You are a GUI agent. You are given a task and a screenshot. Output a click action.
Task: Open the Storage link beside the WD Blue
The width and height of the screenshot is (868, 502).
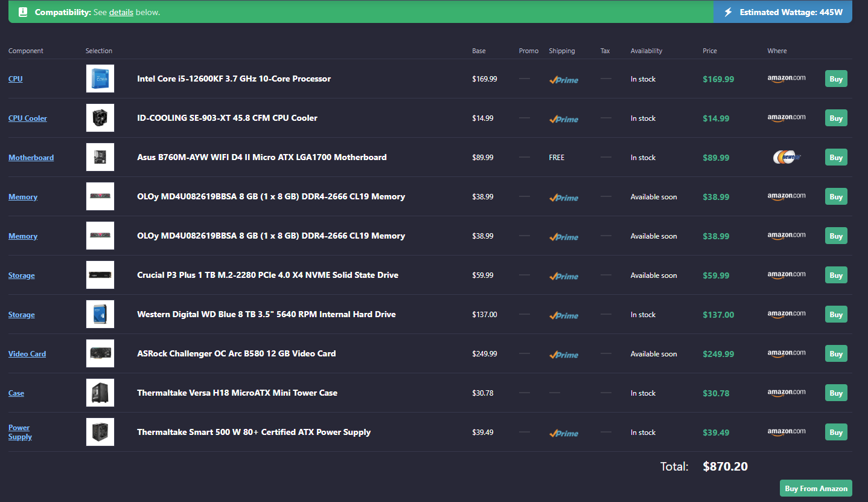click(22, 315)
